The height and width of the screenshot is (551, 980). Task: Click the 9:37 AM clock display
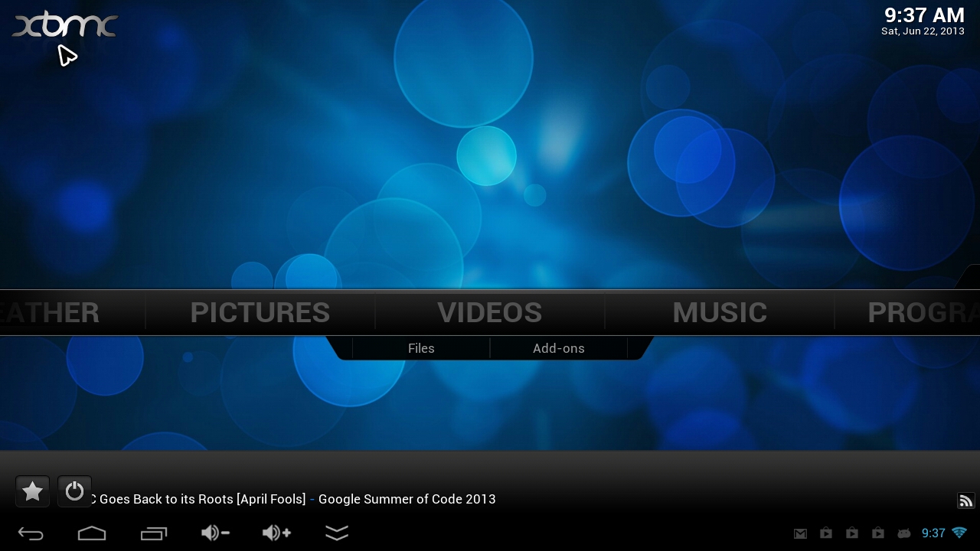pyautogui.click(x=924, y=15)
